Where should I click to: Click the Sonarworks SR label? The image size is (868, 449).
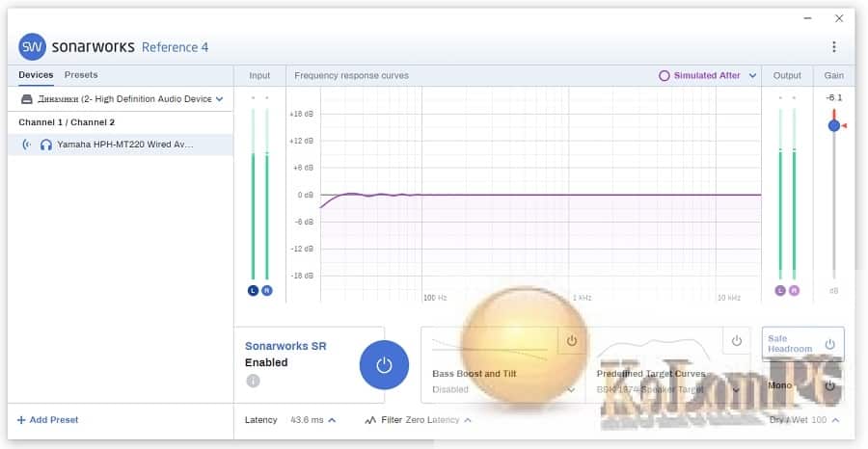[285, 346]
